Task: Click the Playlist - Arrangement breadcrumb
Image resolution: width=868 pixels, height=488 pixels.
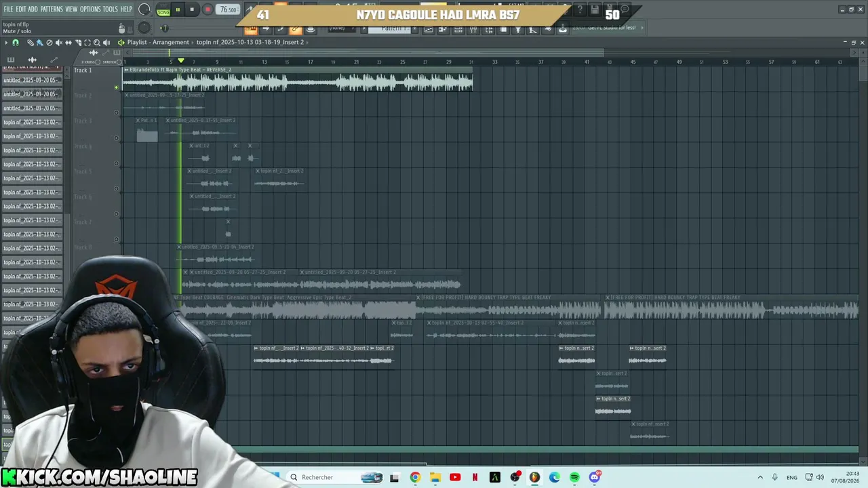Action: [158, 42]
